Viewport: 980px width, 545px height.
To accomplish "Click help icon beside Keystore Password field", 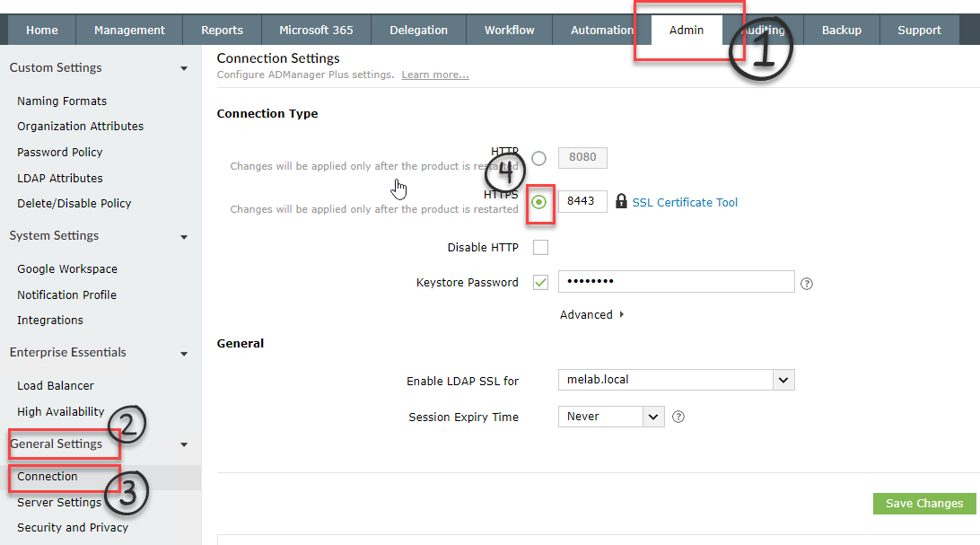I will tap(806, 284).
